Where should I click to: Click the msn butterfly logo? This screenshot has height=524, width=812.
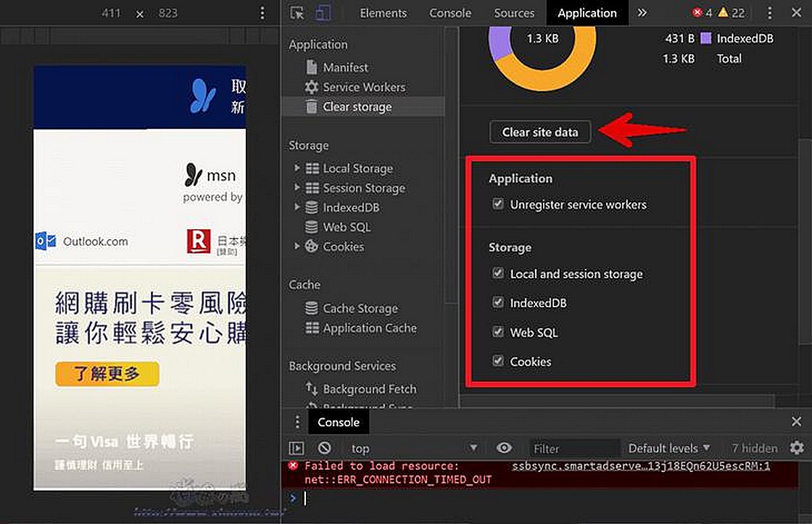pyautogui.click(x=193, y=175)
